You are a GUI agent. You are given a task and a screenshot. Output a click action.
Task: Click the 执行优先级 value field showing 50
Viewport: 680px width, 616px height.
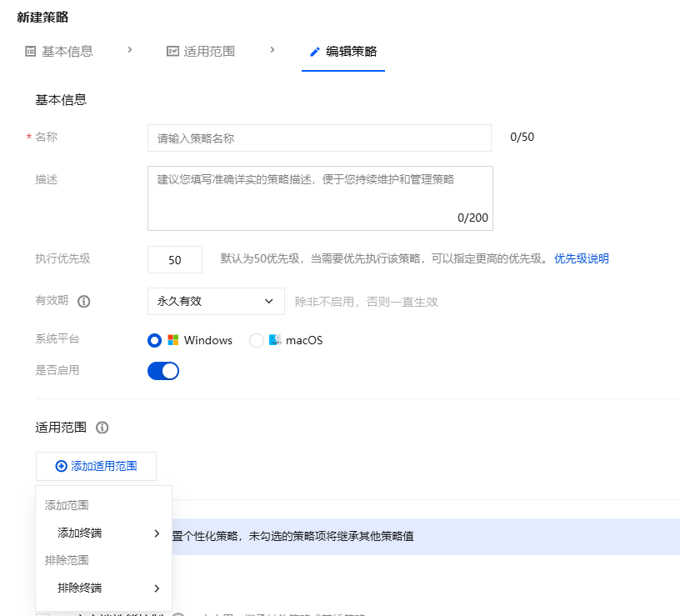(175, 259)
